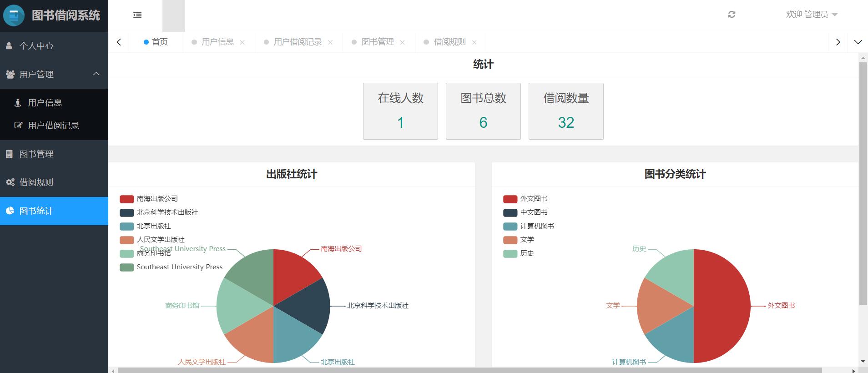Click the edit icon beside 用户借阅记录

[x=18, y=125]
